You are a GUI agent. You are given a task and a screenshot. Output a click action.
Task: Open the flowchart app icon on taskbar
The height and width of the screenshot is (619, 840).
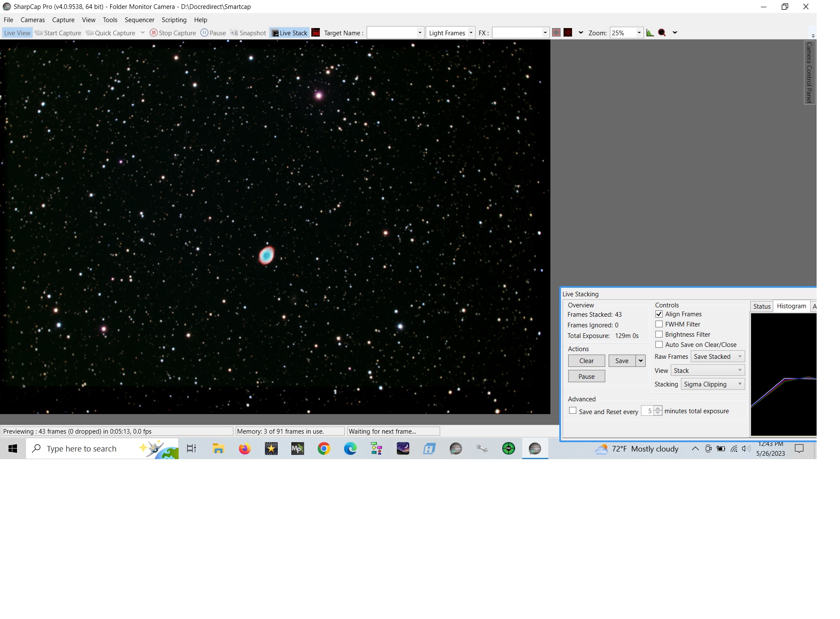click(376, 449)
